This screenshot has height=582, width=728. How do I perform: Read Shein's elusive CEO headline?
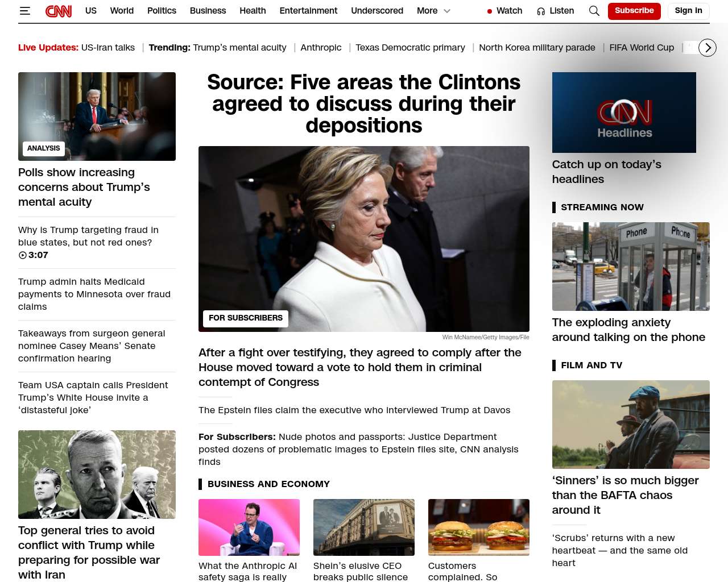click(361, 571)
